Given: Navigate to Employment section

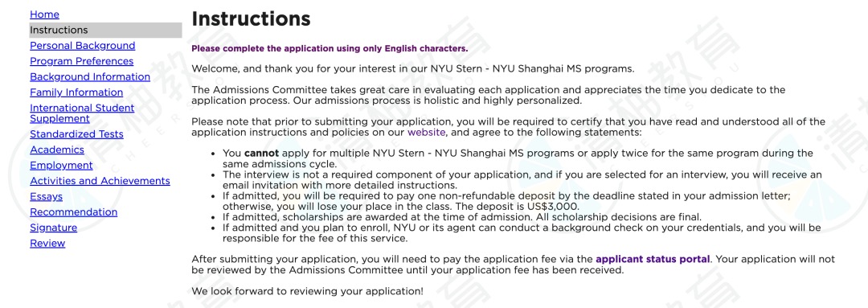Looking at the screenshot, I should tap(61, 165).
